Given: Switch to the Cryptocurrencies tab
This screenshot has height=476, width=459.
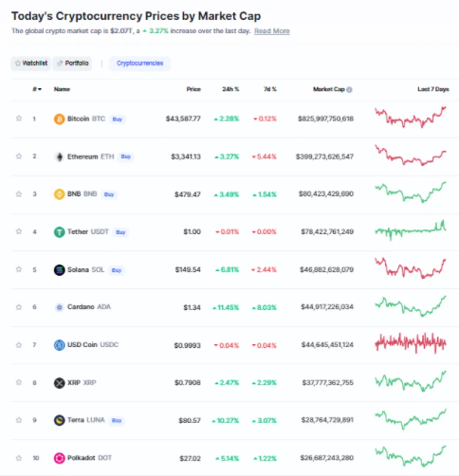Looking at the screenshot, I should coord(139,64).
